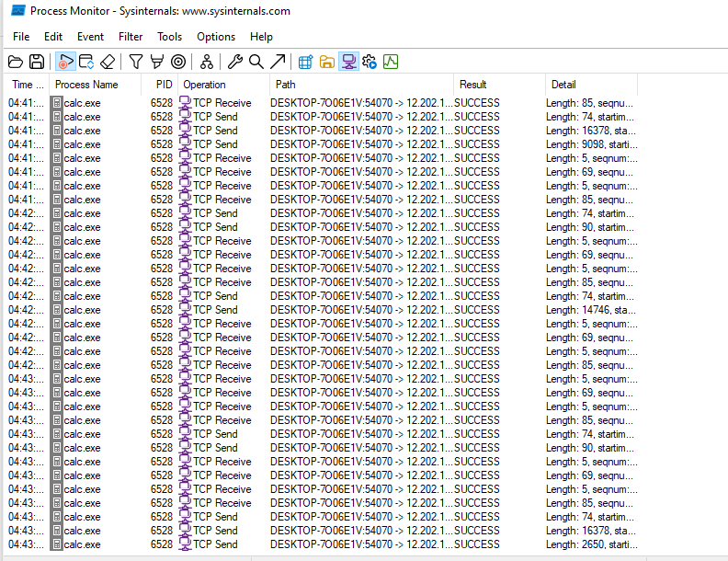Toggle the Autoscroll button

click(x=86, y=62)
